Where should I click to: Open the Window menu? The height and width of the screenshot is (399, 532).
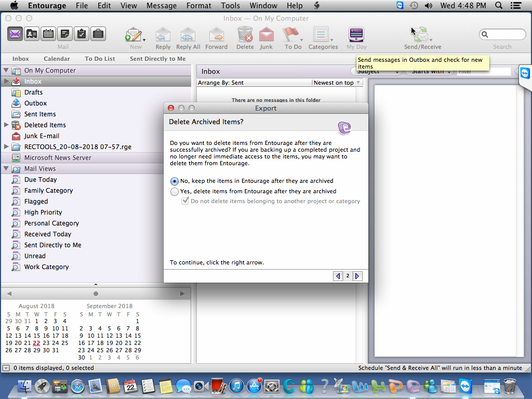point(263,5)
